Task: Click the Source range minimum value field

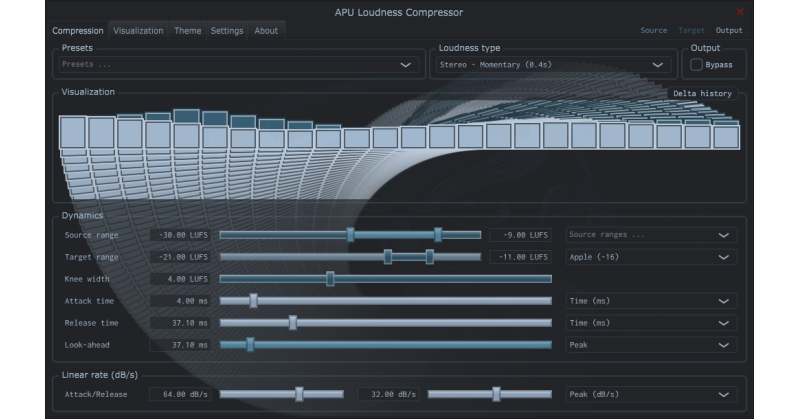Action: coord(181,235)
